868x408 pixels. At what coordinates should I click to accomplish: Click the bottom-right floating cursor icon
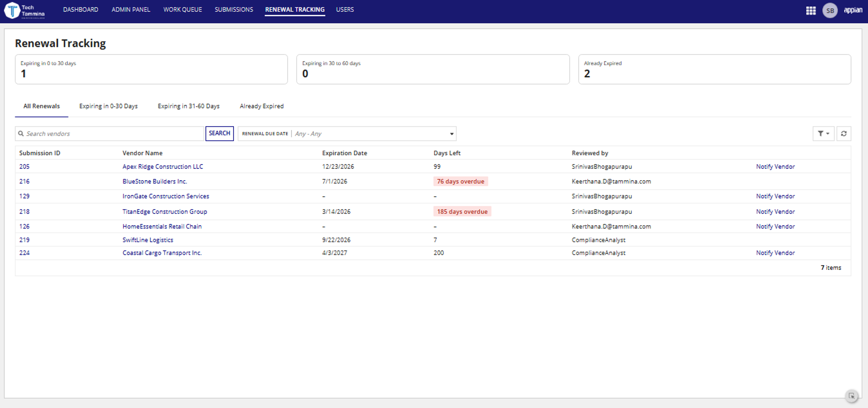pos(851,396)
